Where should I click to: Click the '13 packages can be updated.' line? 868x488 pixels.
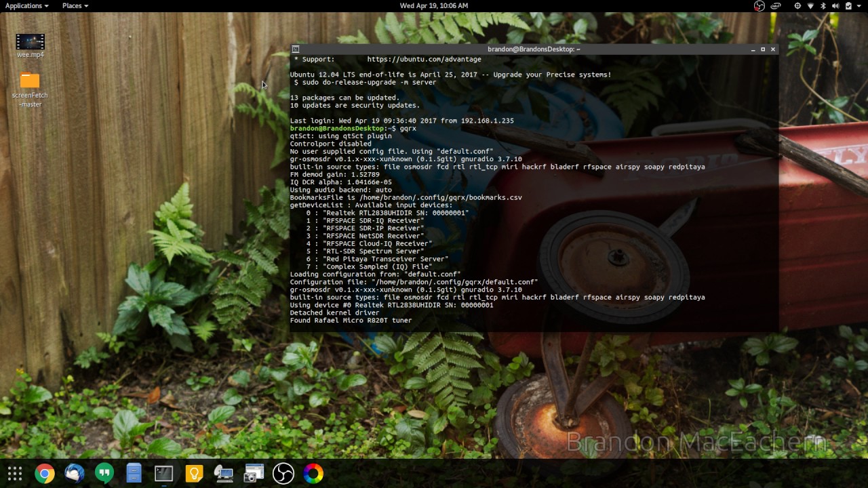click(345, 98)
